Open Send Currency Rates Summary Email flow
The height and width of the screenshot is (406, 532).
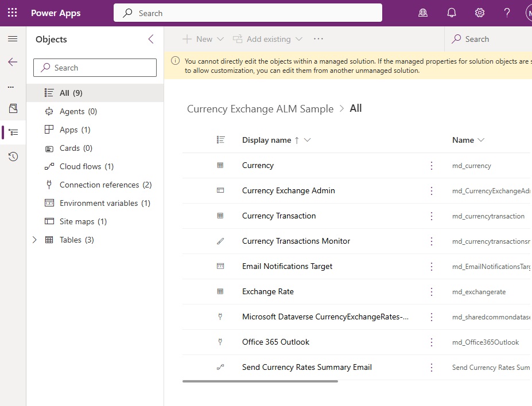point(307,367)
